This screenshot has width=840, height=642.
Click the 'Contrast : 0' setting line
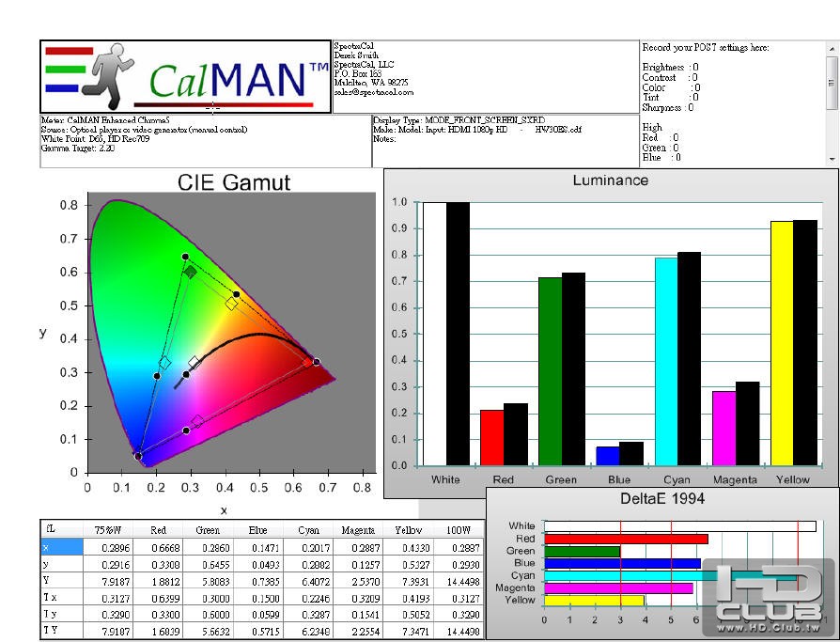click(670, 77)
